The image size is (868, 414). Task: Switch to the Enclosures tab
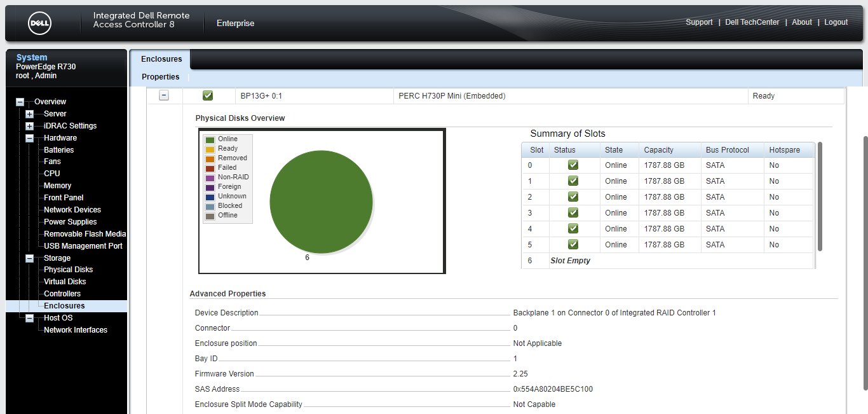[161, 59]
